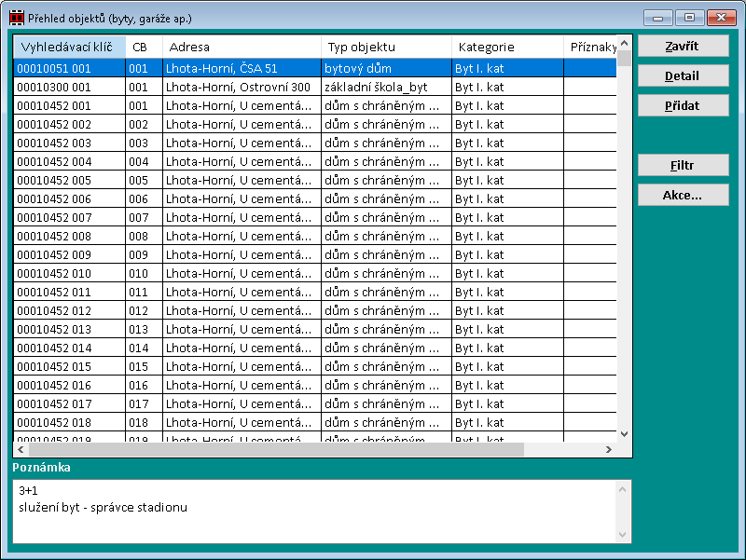746x560 pixels.
Task: Click the Poznámka field's scroll down arrow
Action: pos(624,534)
